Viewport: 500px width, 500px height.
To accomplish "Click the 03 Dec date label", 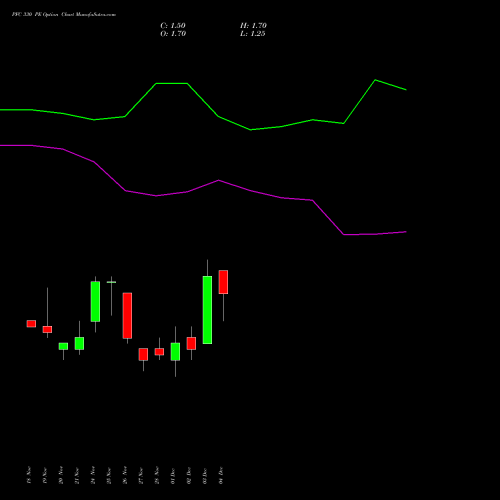I will [205, 475].
